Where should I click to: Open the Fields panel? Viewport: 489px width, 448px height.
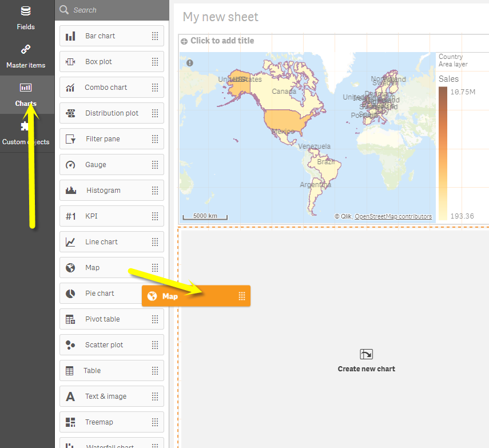click(26, 17)
